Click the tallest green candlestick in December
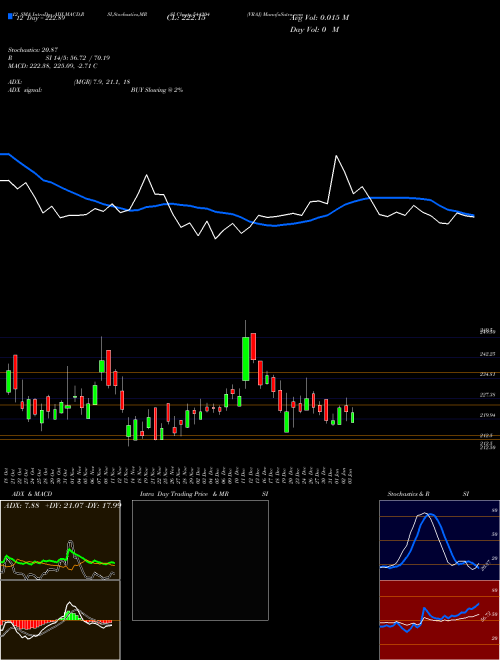 point(245,359)
